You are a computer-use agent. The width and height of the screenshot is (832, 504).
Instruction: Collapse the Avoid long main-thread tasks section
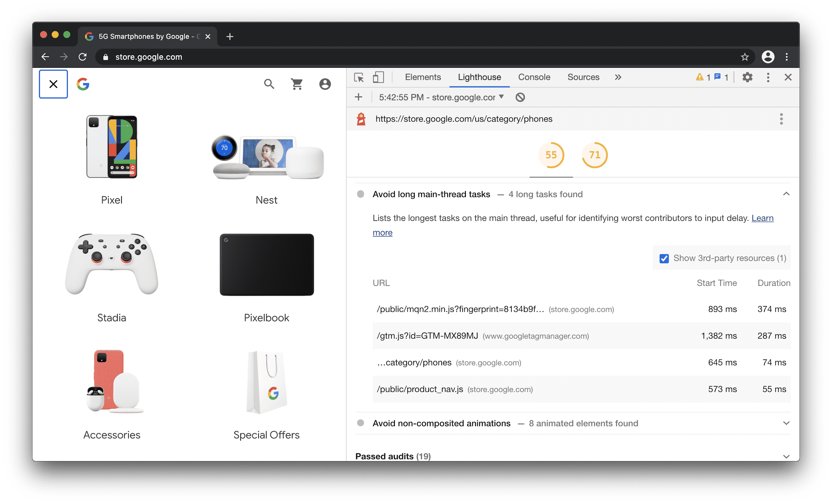pos(786,193)
